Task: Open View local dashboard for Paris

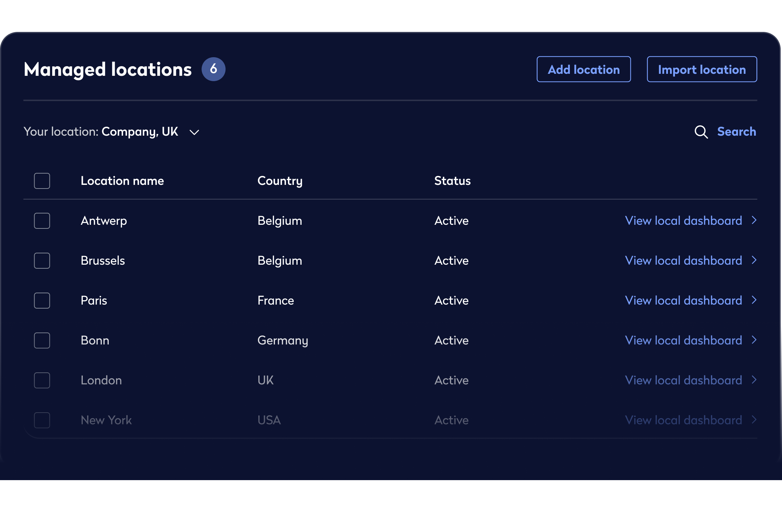Action: point(684,301)
